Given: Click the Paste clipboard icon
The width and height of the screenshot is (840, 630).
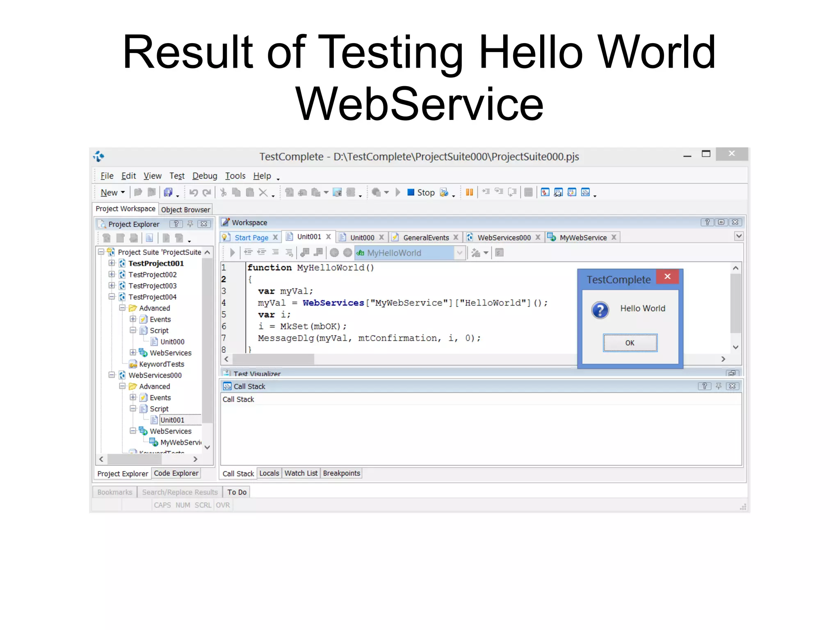Looking at the screenshot, I should point(250,192).
